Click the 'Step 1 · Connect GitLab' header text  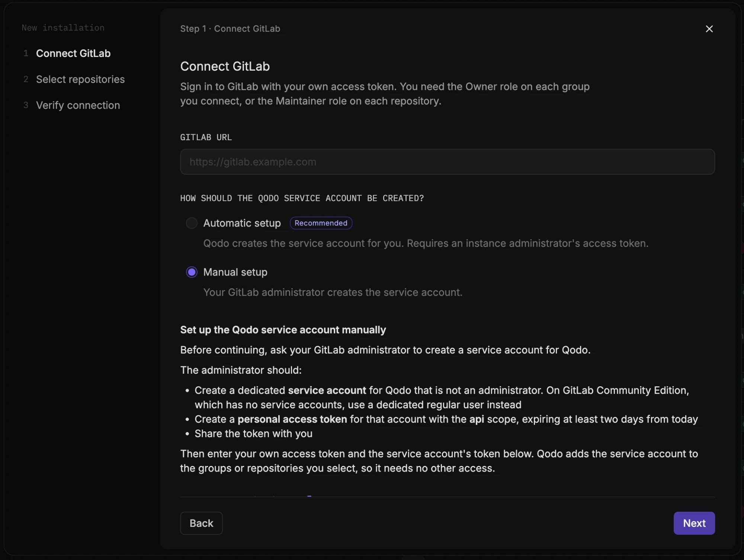click(230, 29)
